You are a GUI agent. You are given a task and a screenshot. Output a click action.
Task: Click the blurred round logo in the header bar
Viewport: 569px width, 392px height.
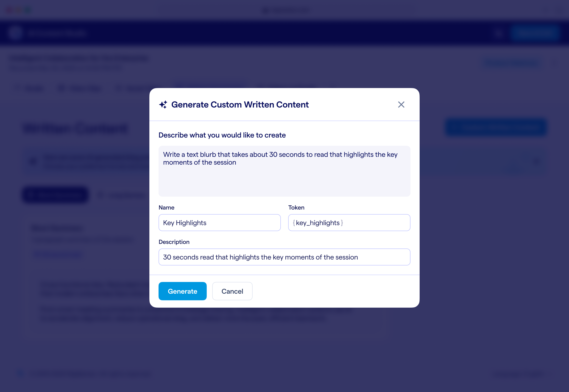tap(15, 33)
